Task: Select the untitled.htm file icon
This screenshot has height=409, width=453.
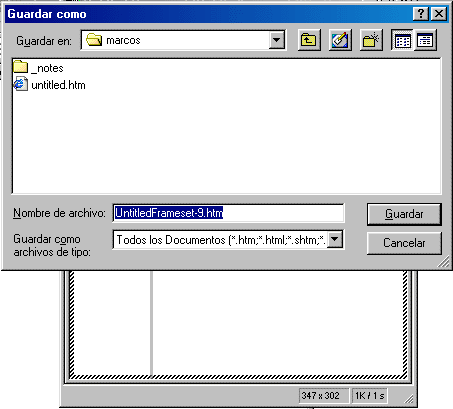Action: click(21, 84)
